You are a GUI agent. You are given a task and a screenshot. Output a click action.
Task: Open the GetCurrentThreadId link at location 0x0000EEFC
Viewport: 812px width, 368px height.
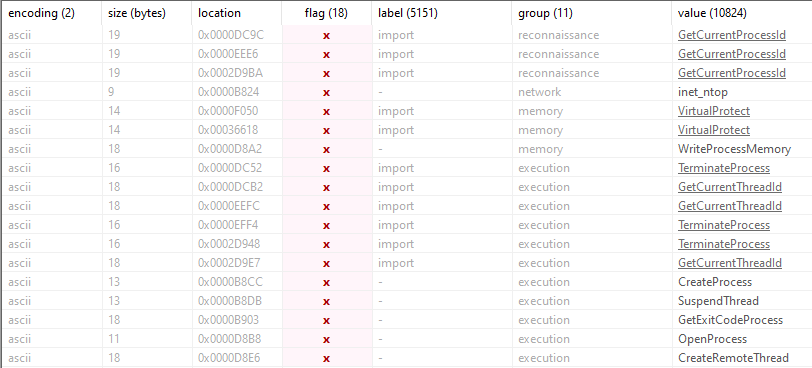point(730,206)
